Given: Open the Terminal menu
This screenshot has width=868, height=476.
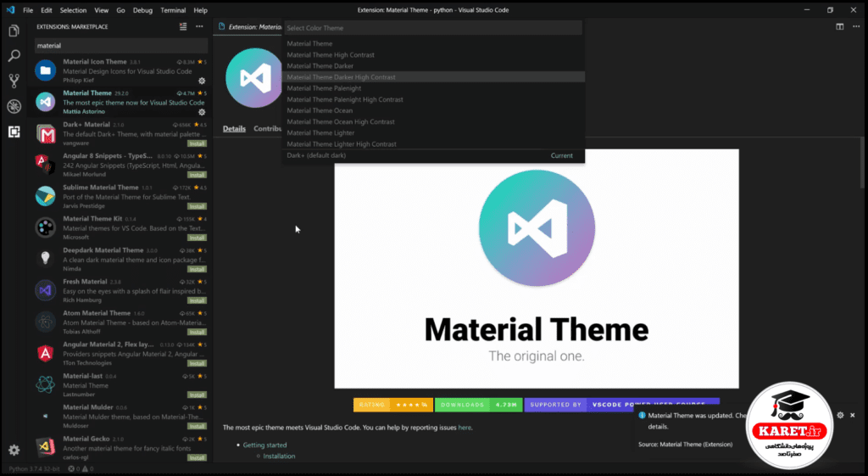Looking at the screenshot, I should coord(173,10).
